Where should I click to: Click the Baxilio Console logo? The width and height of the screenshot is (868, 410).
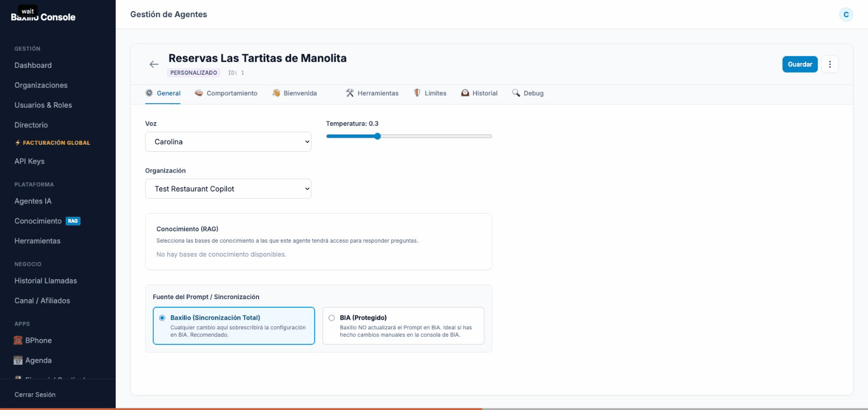click(x=43, y=17)
